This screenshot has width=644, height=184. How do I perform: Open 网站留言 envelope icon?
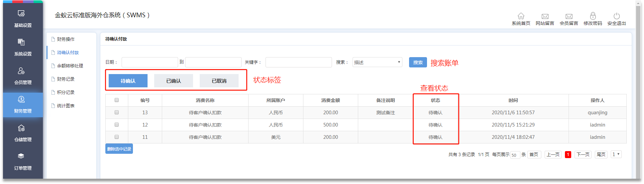(545, 16)
